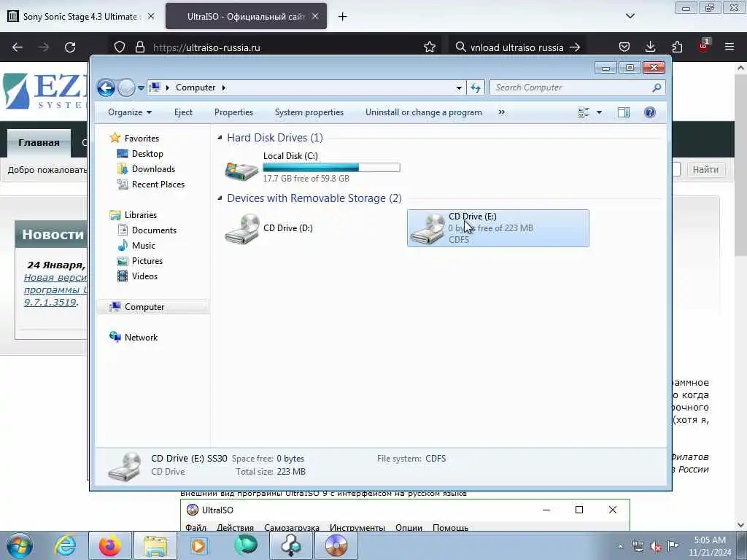Click the Firefox taskbar icon
This screenshot has height=560, width=747.
point(110,545)
